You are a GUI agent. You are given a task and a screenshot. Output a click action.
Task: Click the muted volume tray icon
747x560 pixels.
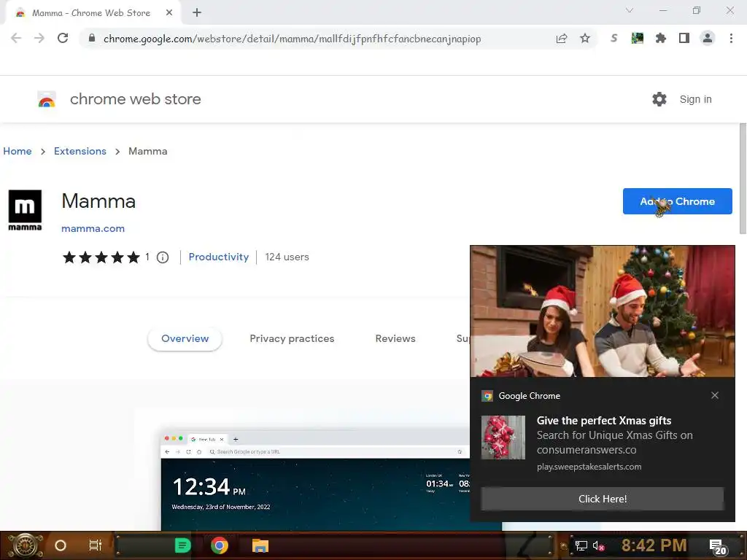point(598,545)
